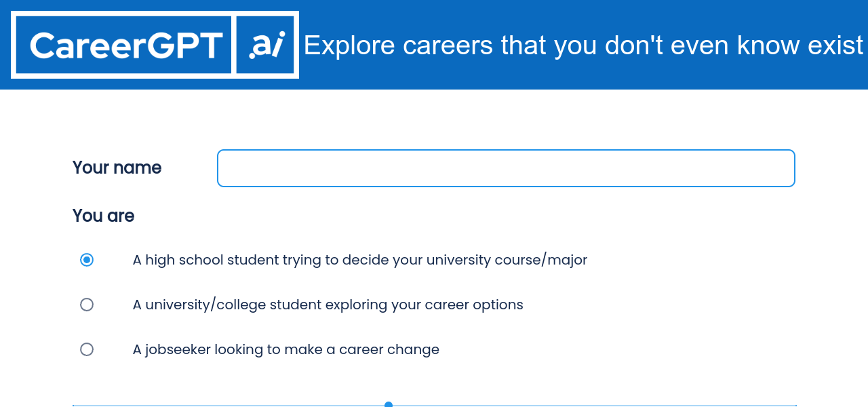Viewport: 868px width, 407px height.
Task: Click slider track right of the handle
Action: (590, 405)
